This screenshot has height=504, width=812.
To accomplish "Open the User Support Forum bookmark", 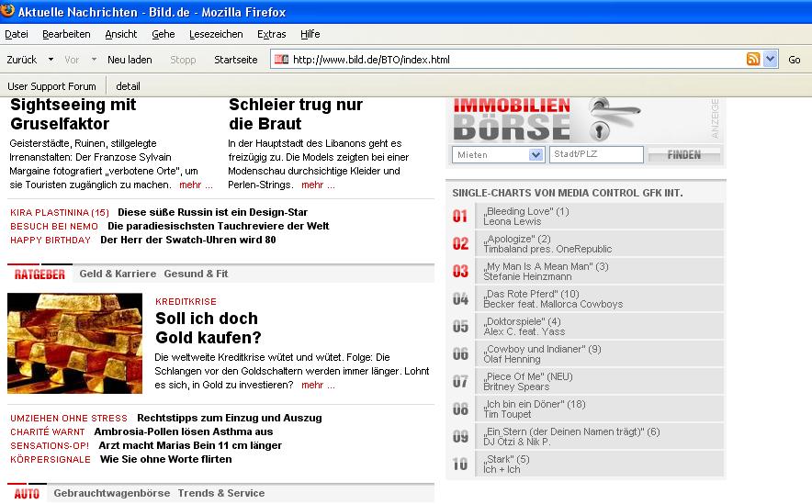I will pos(51,86).
